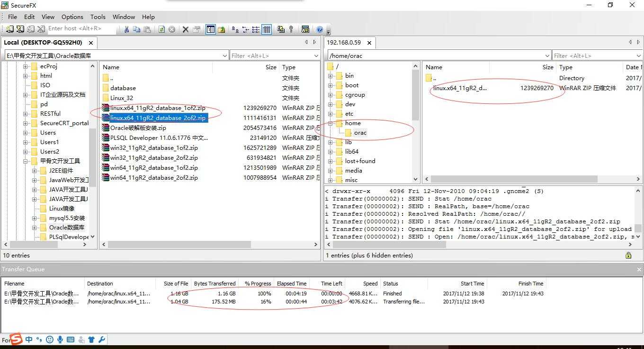This screenshot has width=644, height=349.
Task: Switch to Large Icons view
Action: [x=235, y=29]
